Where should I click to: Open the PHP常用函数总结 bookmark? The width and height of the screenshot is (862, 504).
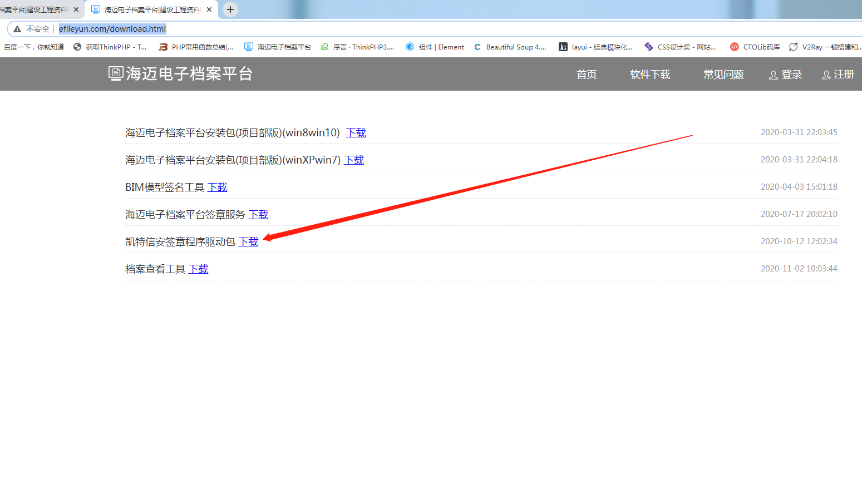pyautogui.click(x=196, y=47)
